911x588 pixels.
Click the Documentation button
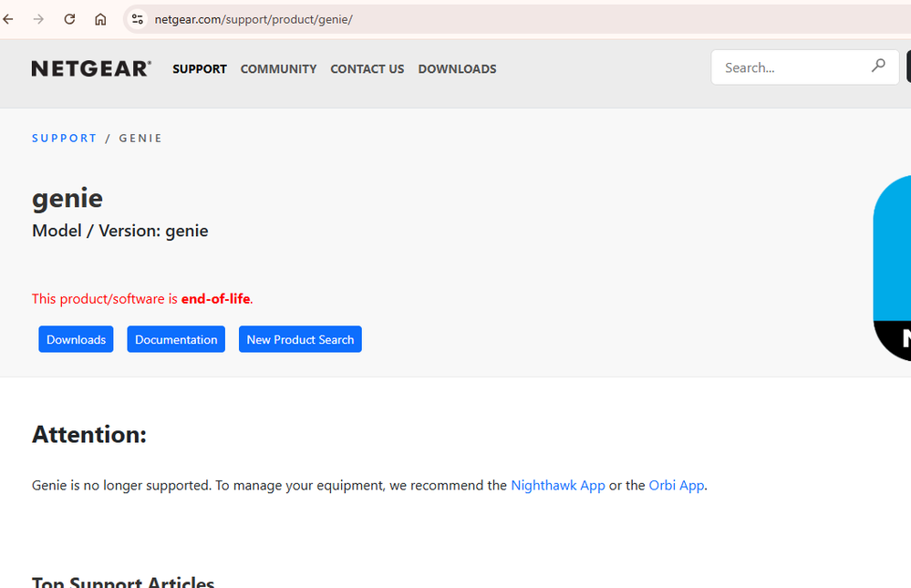point(176,339)
